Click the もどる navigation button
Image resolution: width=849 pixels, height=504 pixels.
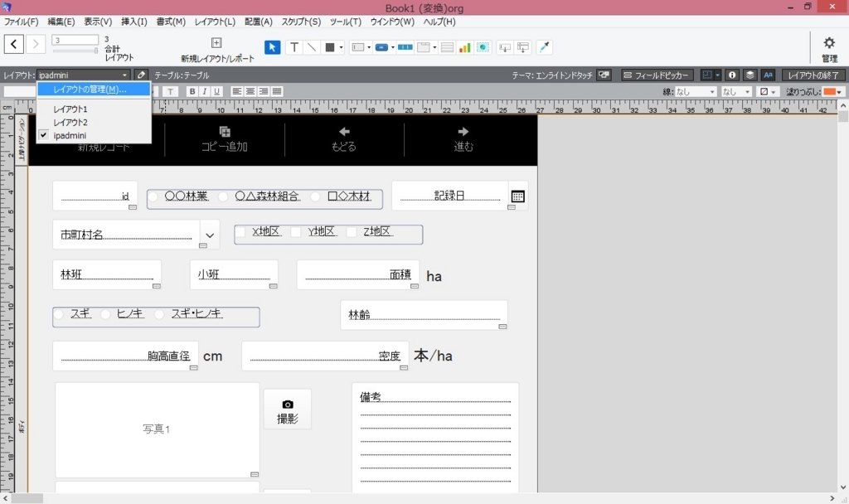click(x=344, y=139)
